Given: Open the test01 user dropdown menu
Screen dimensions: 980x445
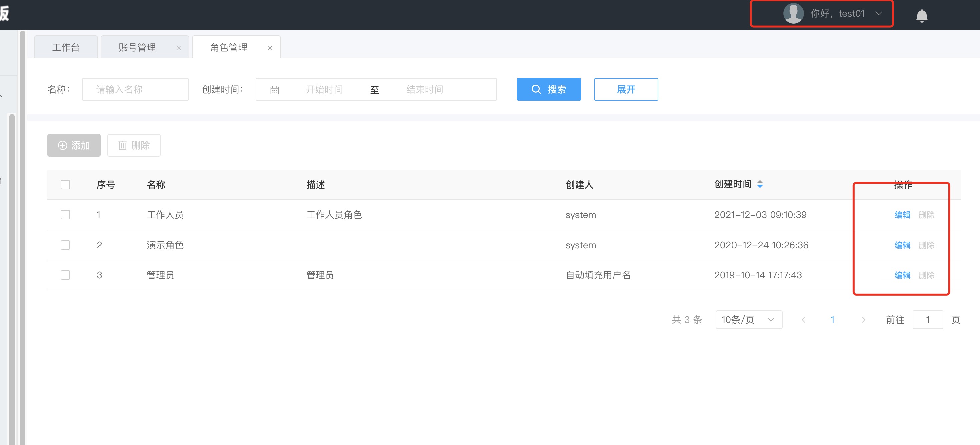Looking at the screenshot, I should click(878, 14).
